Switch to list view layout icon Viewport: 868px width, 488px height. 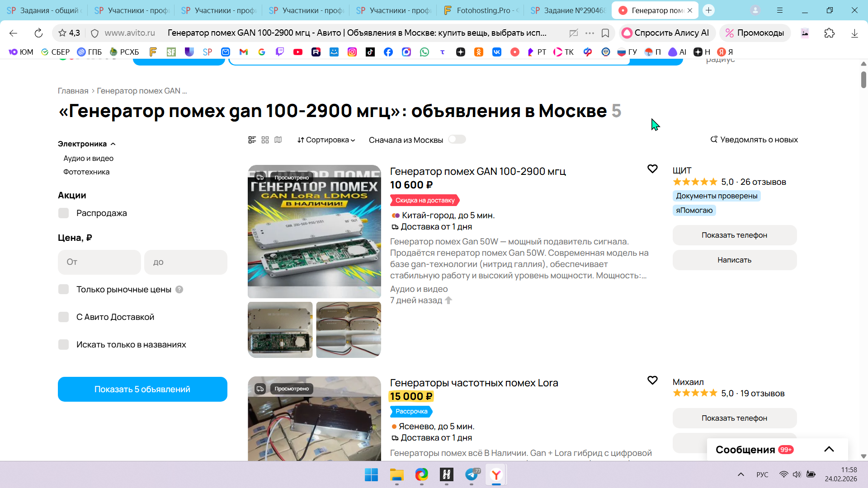point(252,140)
